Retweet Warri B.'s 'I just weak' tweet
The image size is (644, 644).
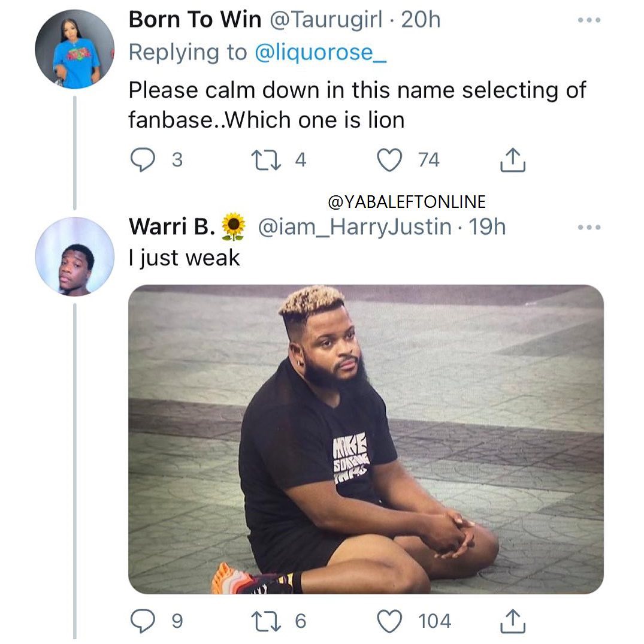(x=267, y=621)
